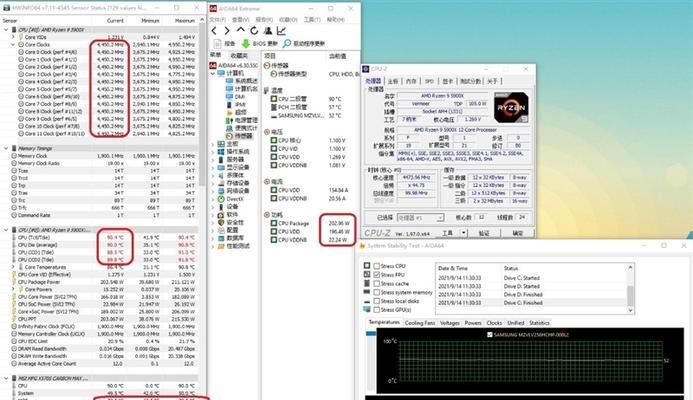The image size is (693, 400).
Task: Click the Ryzen logo in CPU-Z
Action: pyautogui.click(x=511, y=107)
